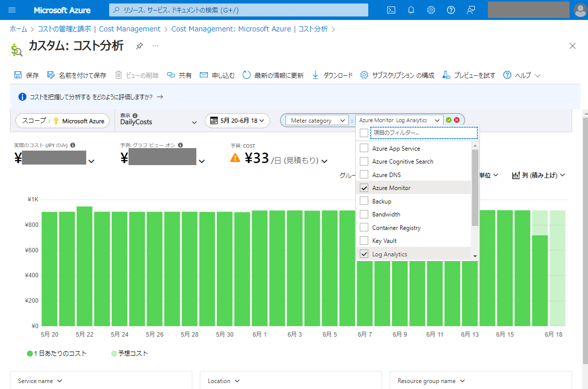Click the 予想コスト legend swatch
588x389 pixels.
coord(114,353)
